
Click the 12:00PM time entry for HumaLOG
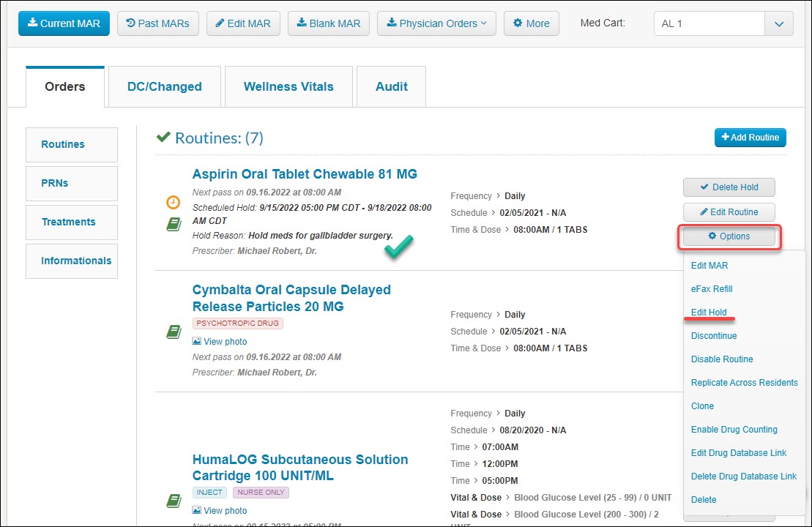tap(500, 464)
